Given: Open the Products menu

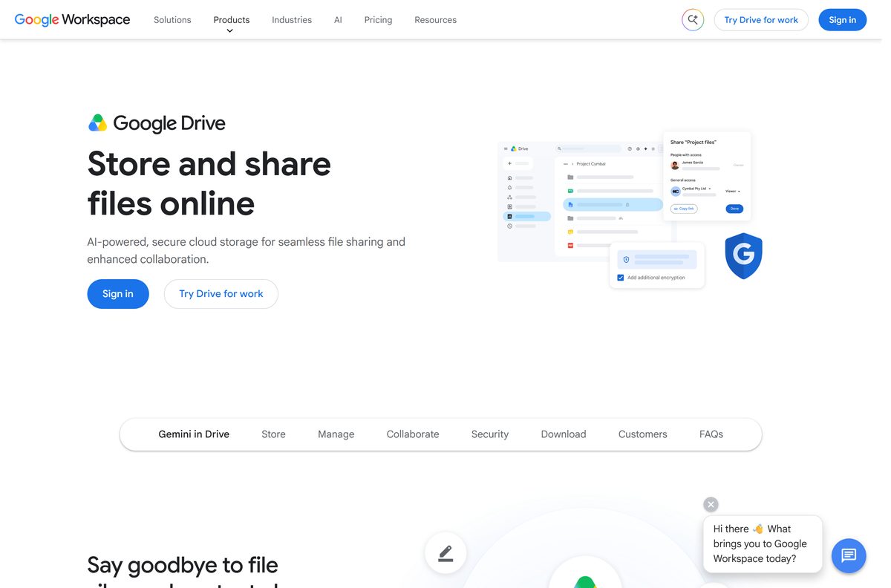Looking at the screenshot, I should click(232, 20).
